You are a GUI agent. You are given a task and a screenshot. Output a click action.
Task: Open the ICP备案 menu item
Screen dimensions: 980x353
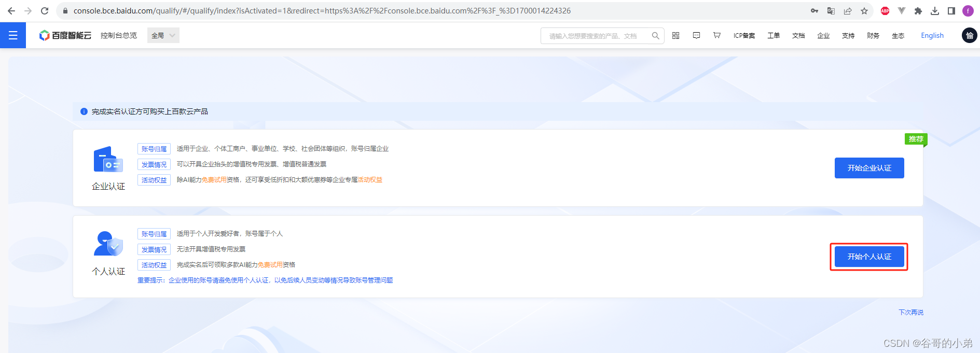[x=744, y=36]
